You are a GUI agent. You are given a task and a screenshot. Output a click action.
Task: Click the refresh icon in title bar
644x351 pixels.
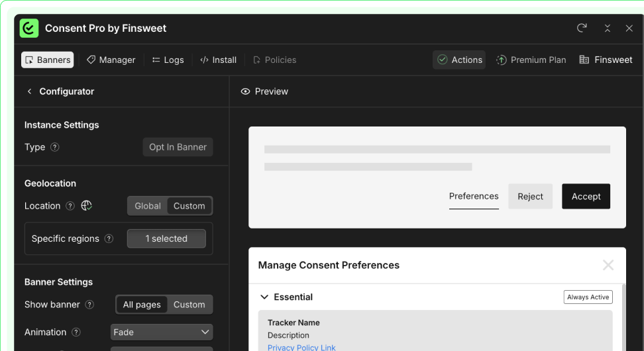pyautogui.click(x=582, y=28)
